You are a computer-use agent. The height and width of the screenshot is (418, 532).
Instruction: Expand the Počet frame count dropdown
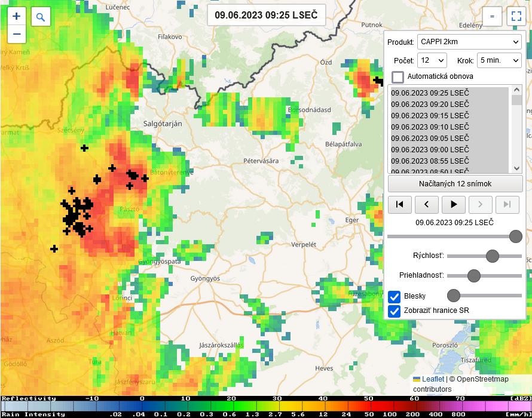point(432,60)
